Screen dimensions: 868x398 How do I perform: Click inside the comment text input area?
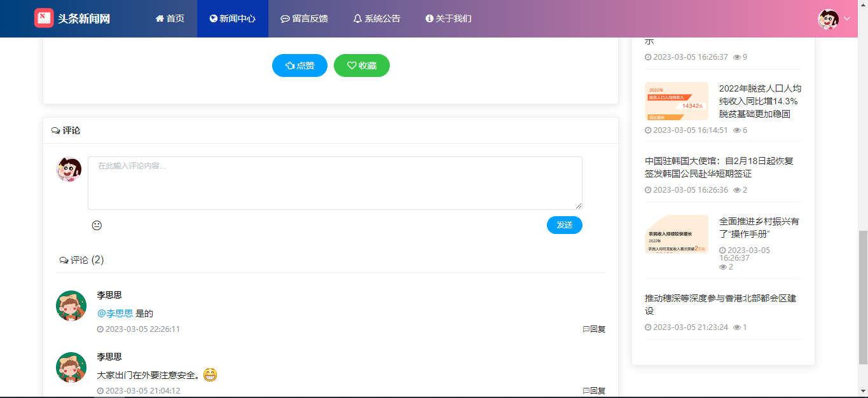point(334,183)
